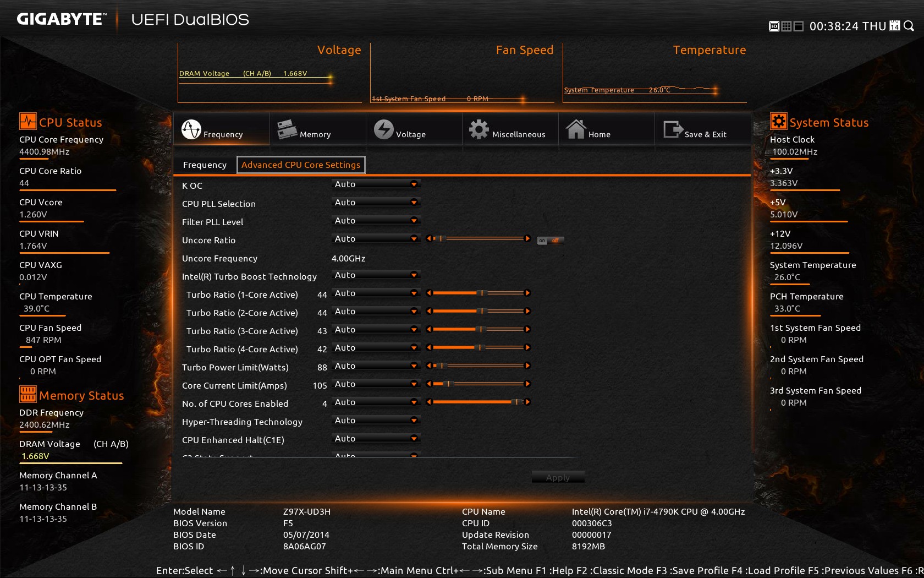Open No. of CPU Cores Enabled dropdown
The width and height of the screenshot is (924, 578).
point(376,402)
